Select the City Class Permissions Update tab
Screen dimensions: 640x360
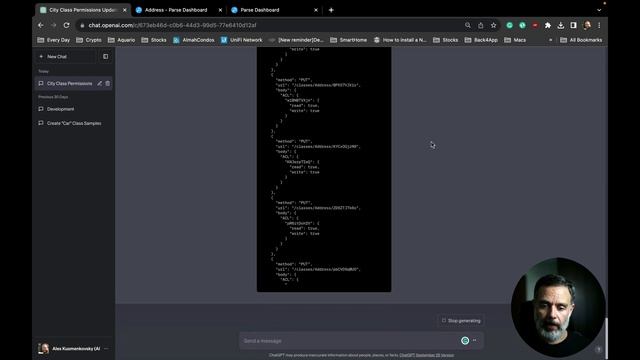point(82,10)
